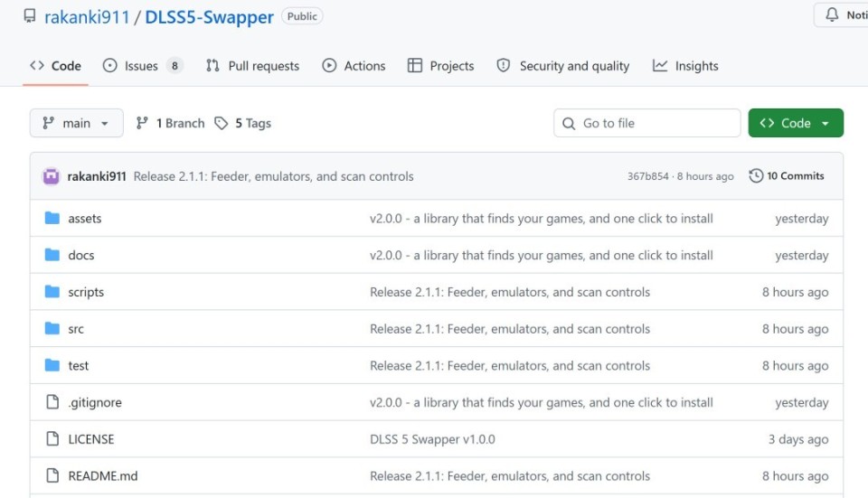Click the test folder icon

52,365
